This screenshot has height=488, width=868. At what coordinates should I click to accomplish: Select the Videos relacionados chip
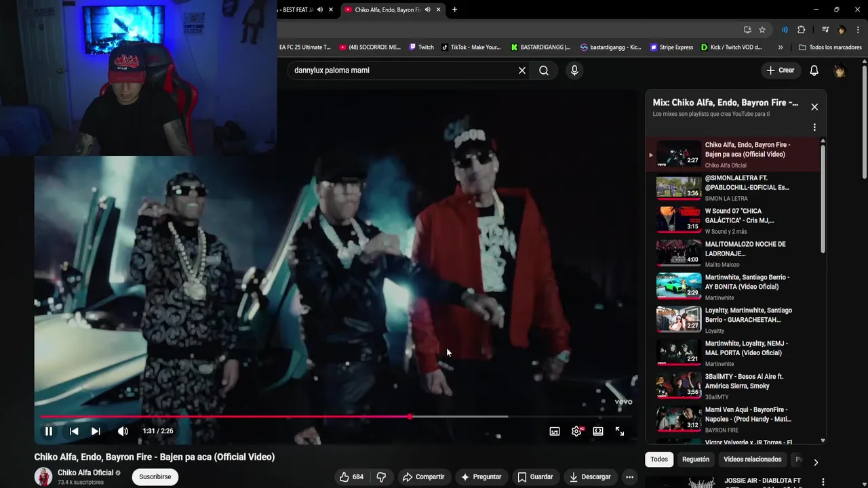coord(753,460)
